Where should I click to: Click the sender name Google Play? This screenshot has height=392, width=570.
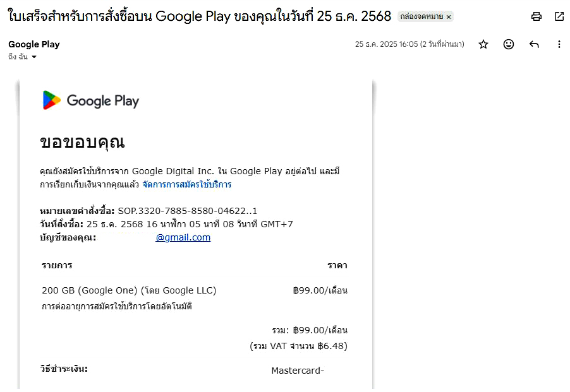click(x=34, y=44)
